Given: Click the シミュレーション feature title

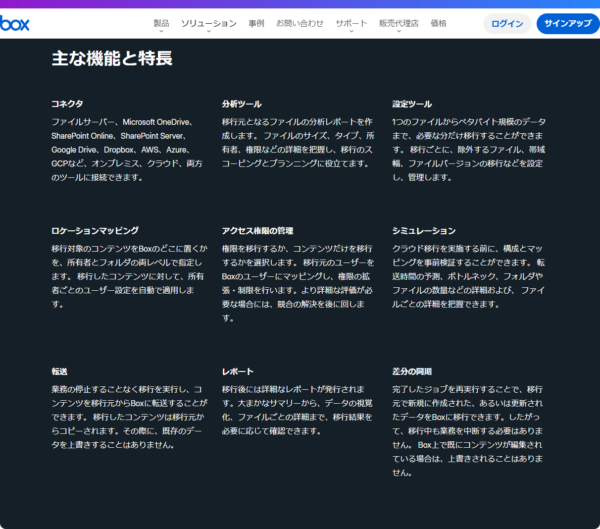Looking at the screenshot, I should (x=424, y=230).
